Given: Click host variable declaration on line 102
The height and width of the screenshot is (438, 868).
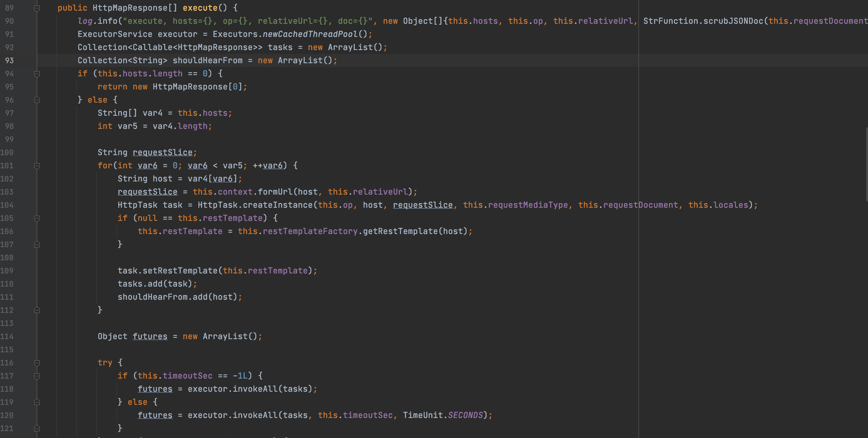Looking at the screenshot, I should click(x=162, y=179).
